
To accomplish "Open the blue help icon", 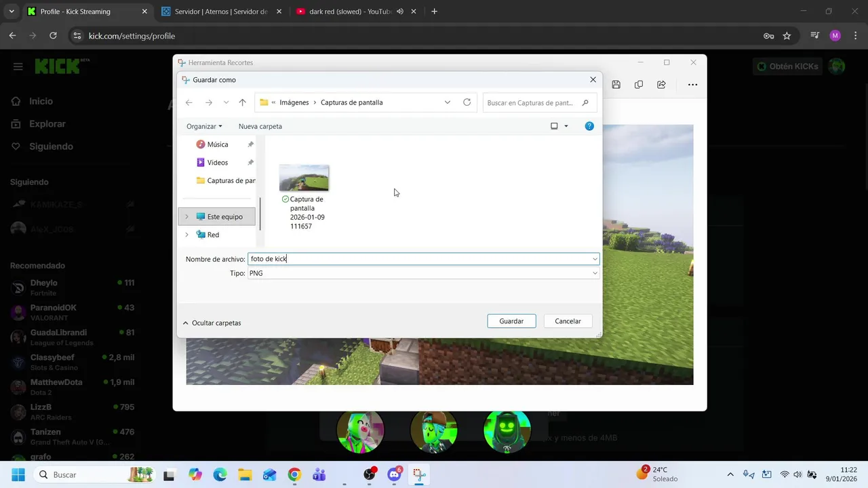I will click(589, 126).
